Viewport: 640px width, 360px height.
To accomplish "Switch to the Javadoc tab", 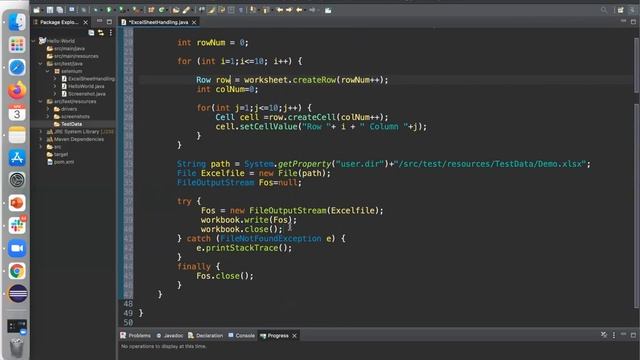I will pos(170,336).
